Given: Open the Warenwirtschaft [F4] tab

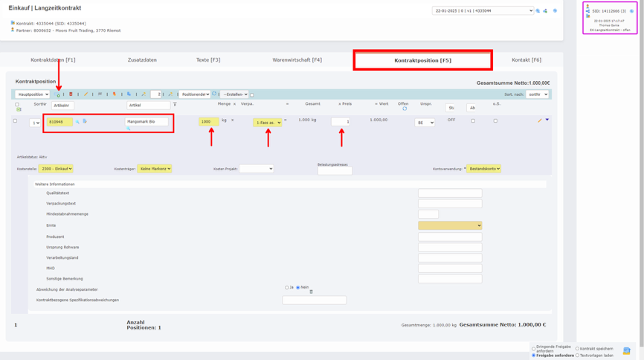Looking at the screenshot, I should click(x=297, y=60).
